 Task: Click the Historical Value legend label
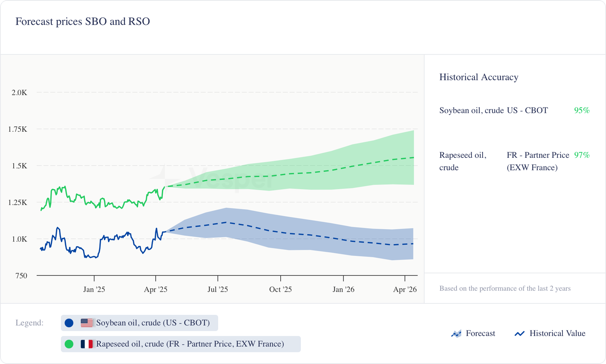tap(557, 333)
